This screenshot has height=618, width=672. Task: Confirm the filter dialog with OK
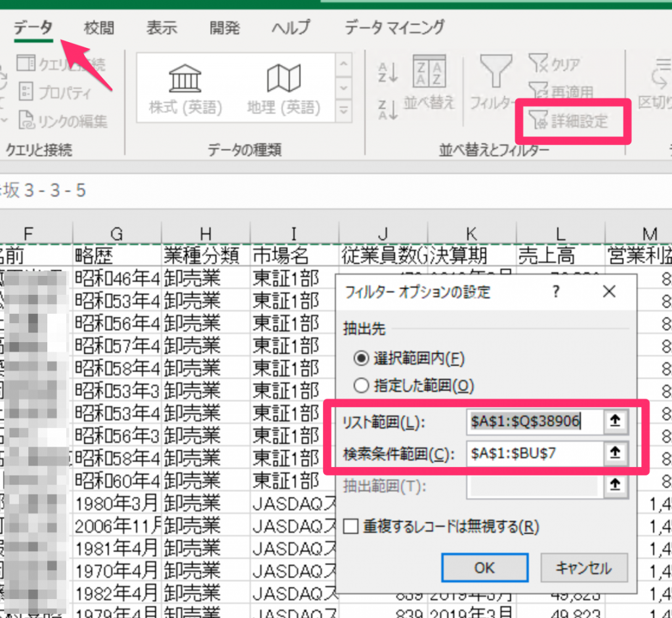point(484,568)
